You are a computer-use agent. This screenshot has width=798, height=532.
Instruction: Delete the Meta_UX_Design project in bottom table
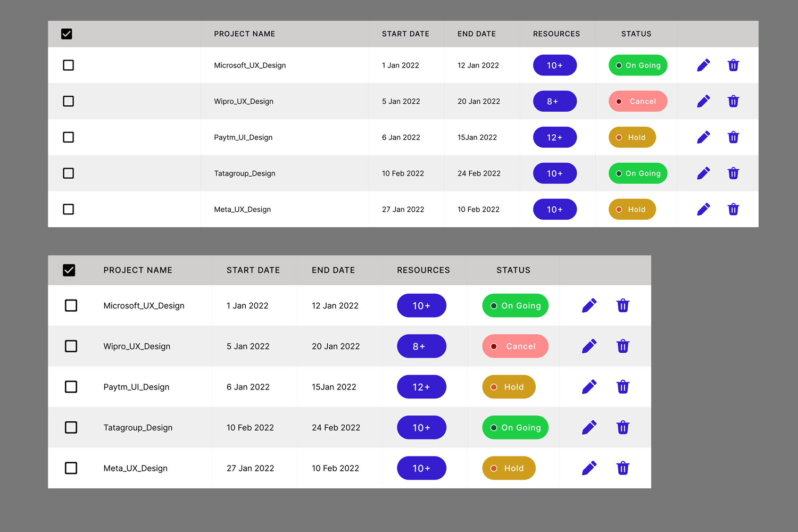(x=623, y=468)
